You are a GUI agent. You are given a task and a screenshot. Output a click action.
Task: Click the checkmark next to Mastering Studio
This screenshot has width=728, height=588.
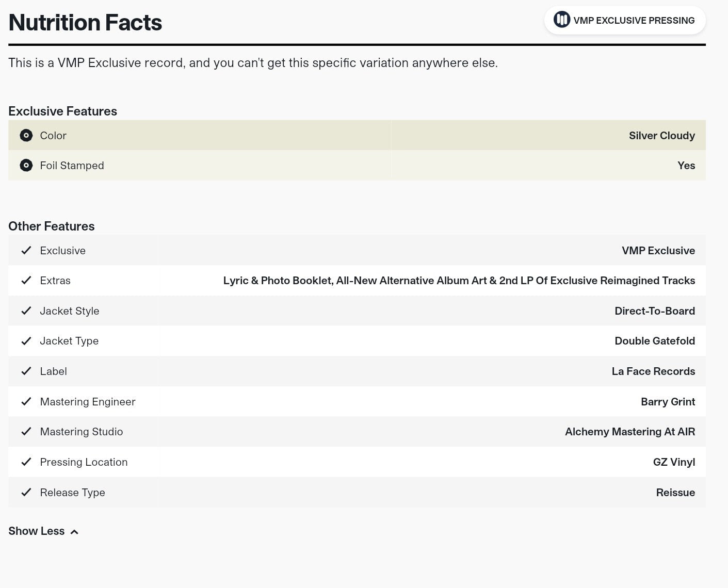coord(26,432)
